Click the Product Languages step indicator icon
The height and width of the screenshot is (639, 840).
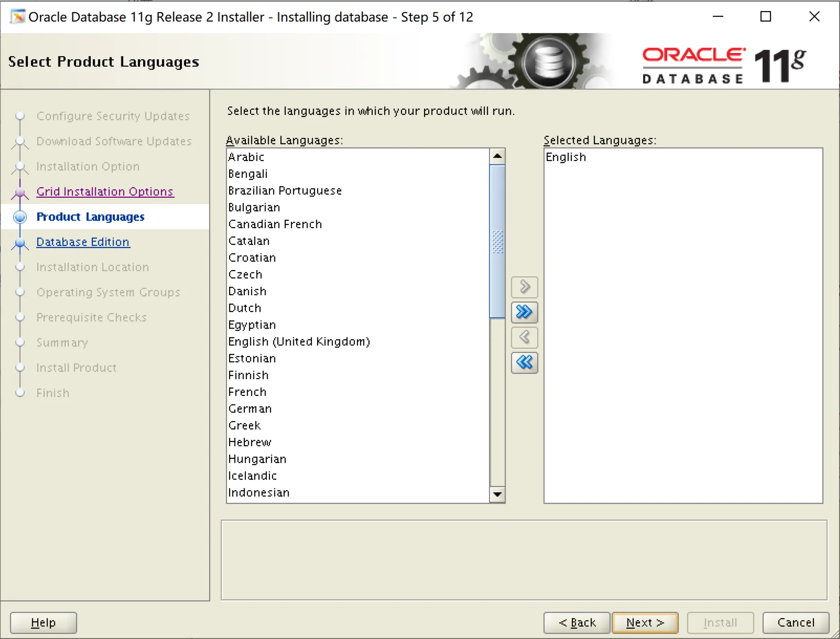click(x=20, y=217)
